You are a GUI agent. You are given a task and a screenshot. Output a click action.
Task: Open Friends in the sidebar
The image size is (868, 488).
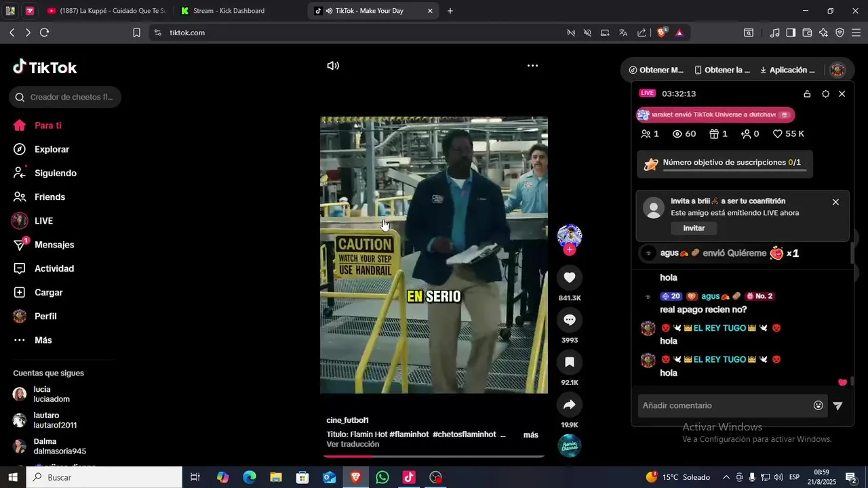click(50, 197)
